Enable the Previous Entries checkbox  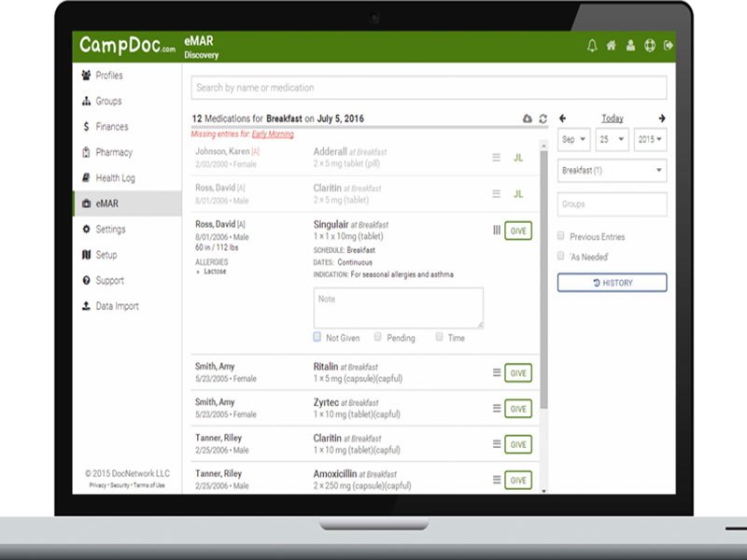561,236
